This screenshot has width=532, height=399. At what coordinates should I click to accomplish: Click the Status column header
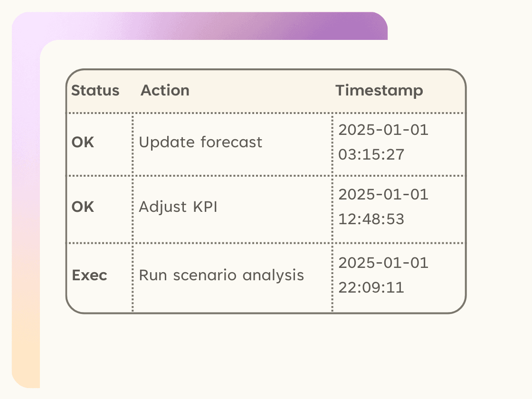click(95, 90)
